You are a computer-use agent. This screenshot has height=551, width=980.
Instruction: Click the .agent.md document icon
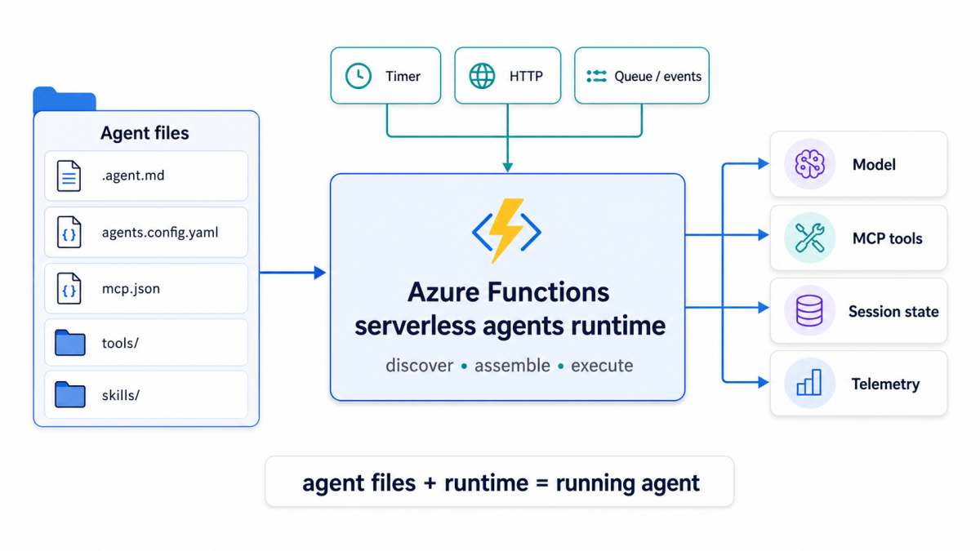coord(69,176)
